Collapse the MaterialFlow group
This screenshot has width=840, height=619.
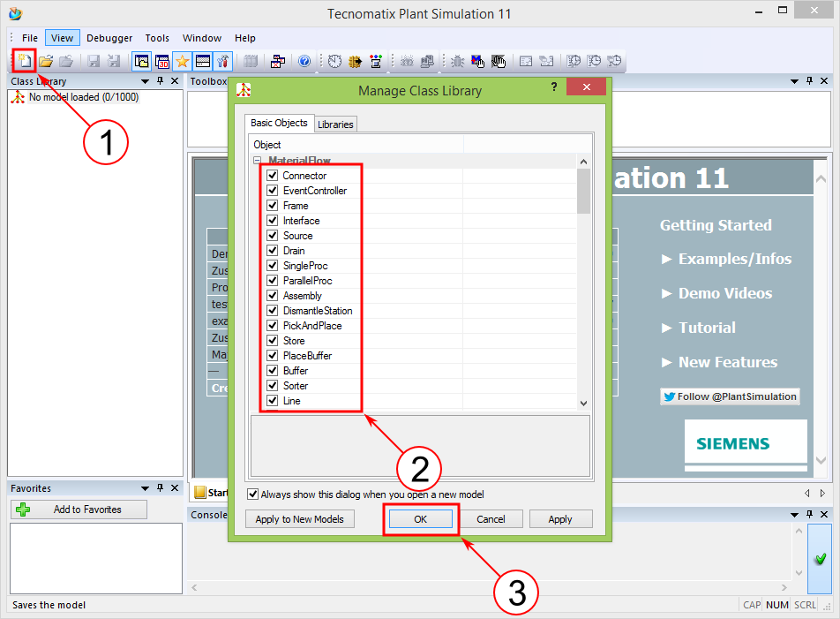257,160
